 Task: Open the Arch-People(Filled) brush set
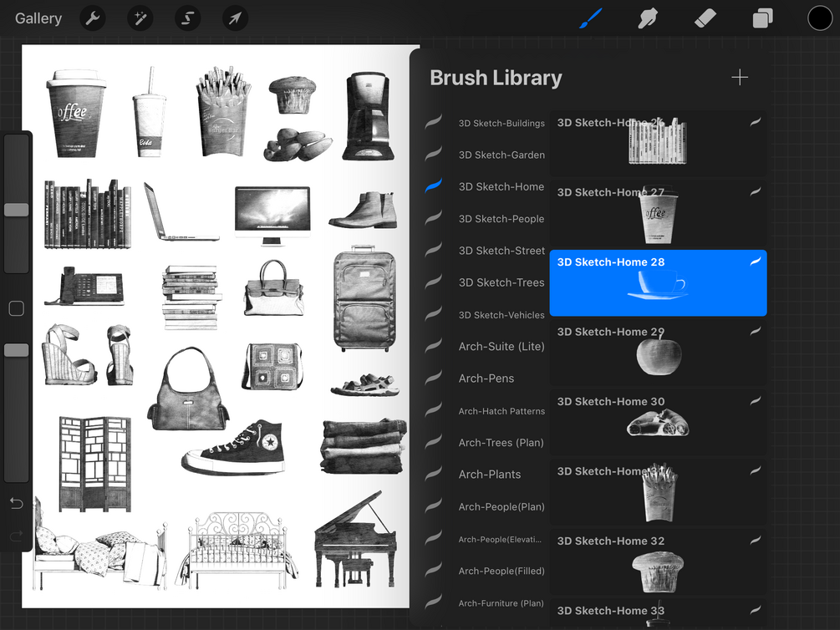click(x=501, y=571)
